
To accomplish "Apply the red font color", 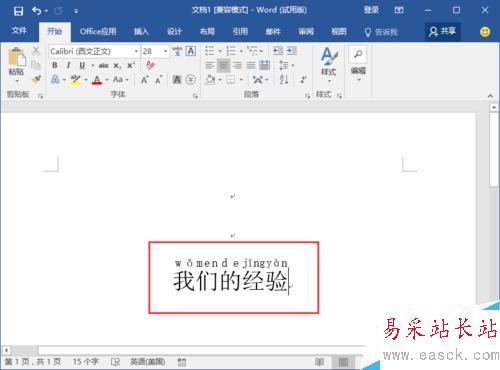I will (x=97, y=80).
